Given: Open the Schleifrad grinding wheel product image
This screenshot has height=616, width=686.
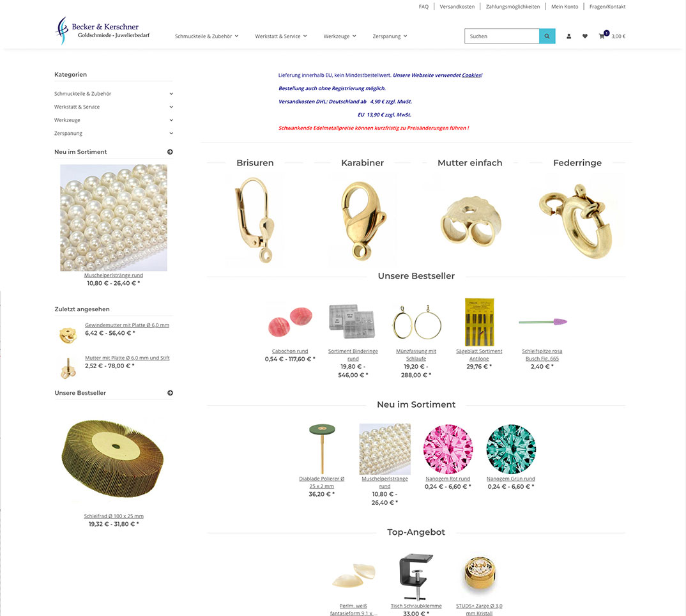Looking at the screenshot, I should coord(114,459).
